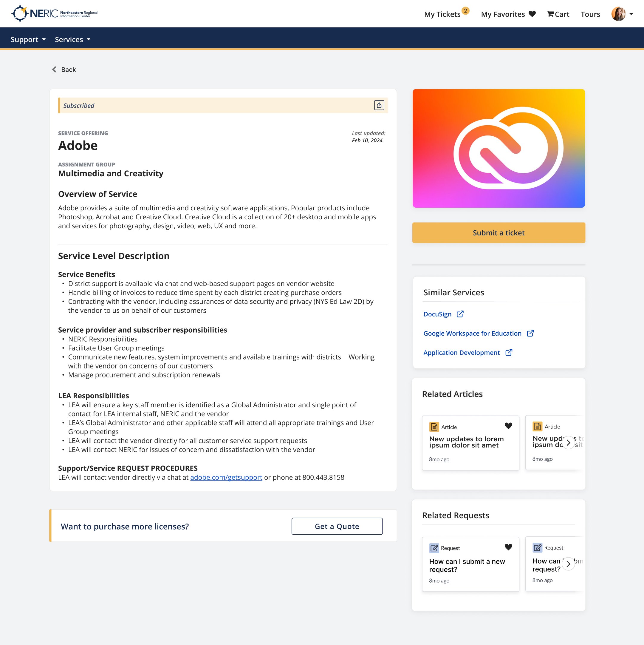The width and height of the screenshot is (644, 645).
Task: Click the Adobe Creative Cloud image
Action: pos(499,148)
